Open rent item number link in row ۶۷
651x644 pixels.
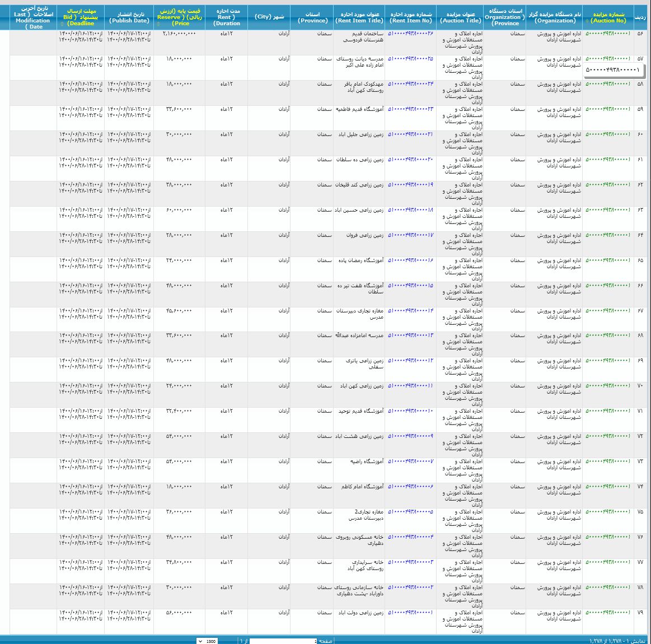click(410, 311)
